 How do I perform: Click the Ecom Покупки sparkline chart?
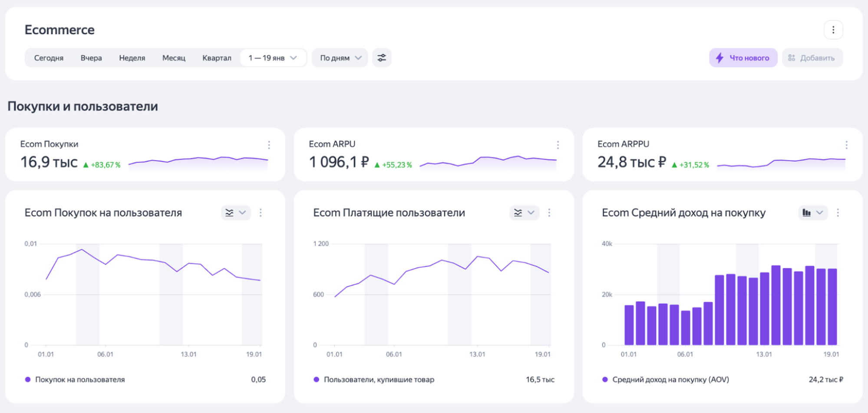coord(198,163)
